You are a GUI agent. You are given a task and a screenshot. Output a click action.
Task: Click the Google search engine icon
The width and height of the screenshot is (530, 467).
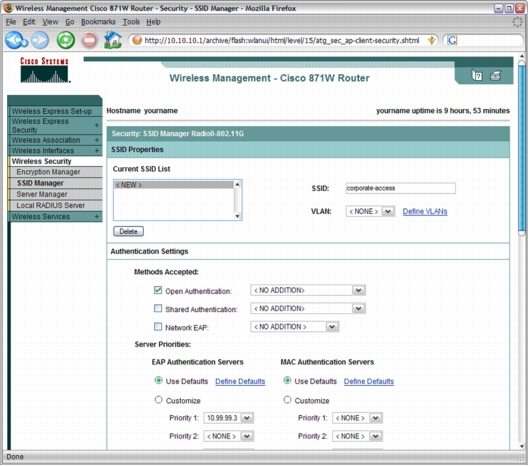click(x=452, y=41)
